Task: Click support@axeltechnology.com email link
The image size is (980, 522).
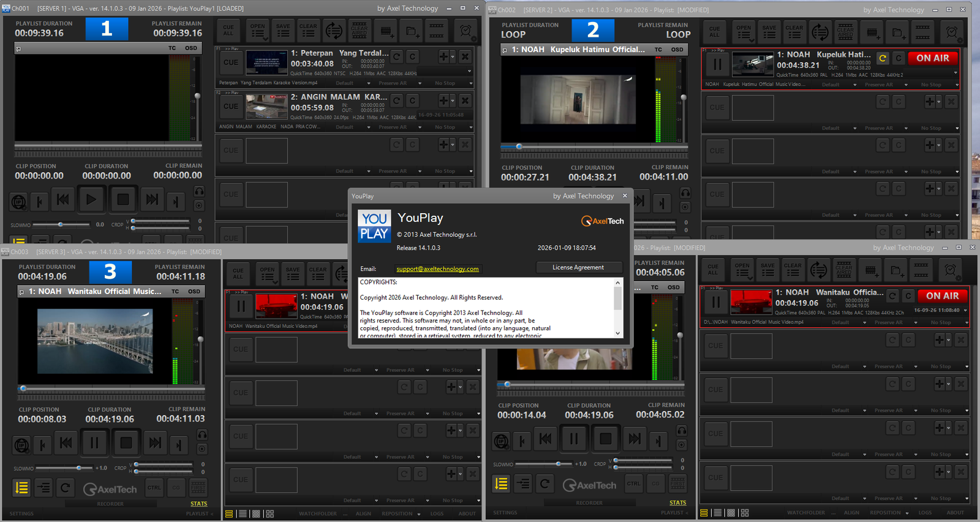Action: point(437,269)
